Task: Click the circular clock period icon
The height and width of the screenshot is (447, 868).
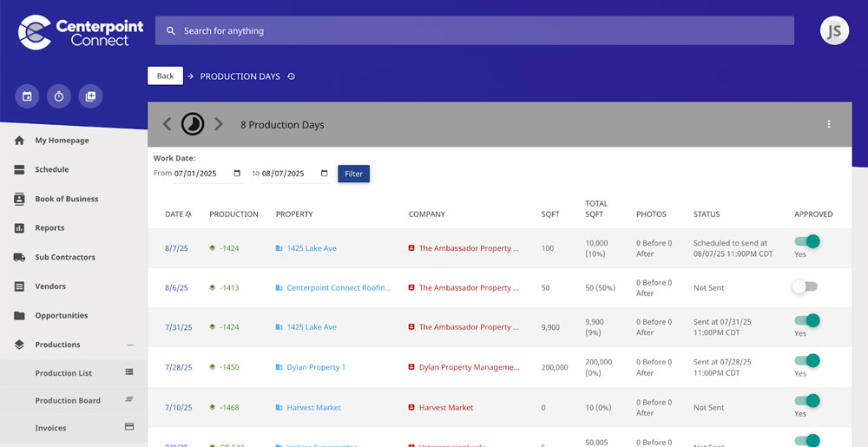Action: [193, 124]
